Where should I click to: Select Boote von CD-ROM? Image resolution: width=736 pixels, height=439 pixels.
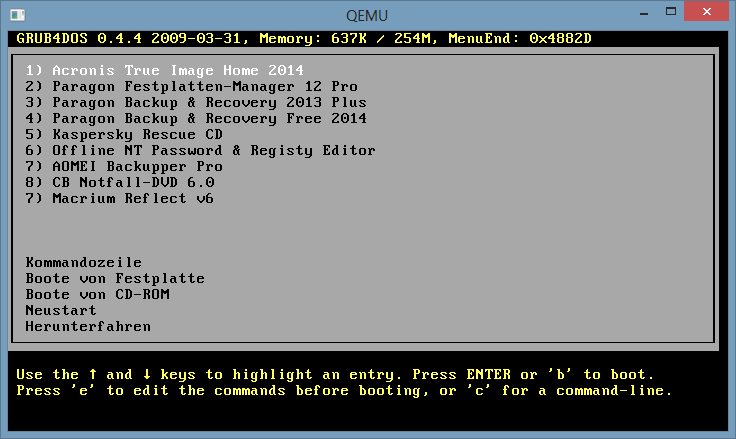tap(98, 294)
